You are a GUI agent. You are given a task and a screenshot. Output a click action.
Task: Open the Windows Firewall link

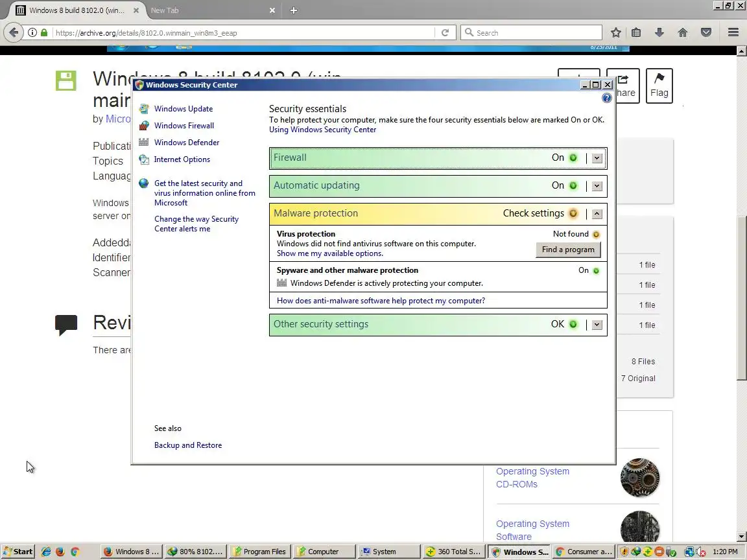pyautogui.click(x=184, y=125)
